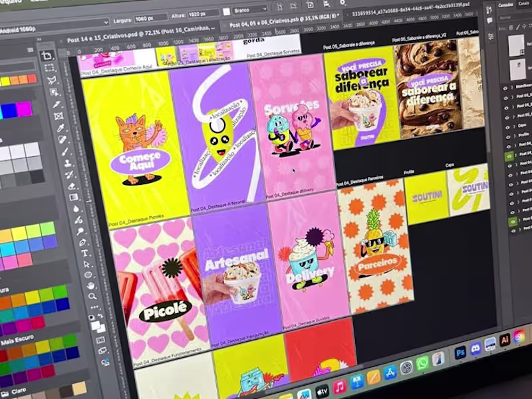Select the Eyedropper tool
This screenshot has height=399, width=532.
click(61, 128)
